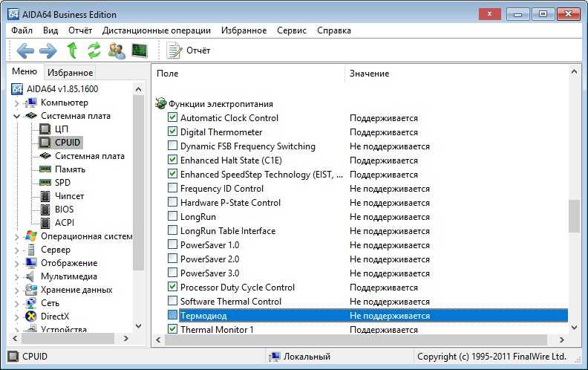Open the user management icon in toolbar
The image size is (588, 370).
tap(117, 51)
